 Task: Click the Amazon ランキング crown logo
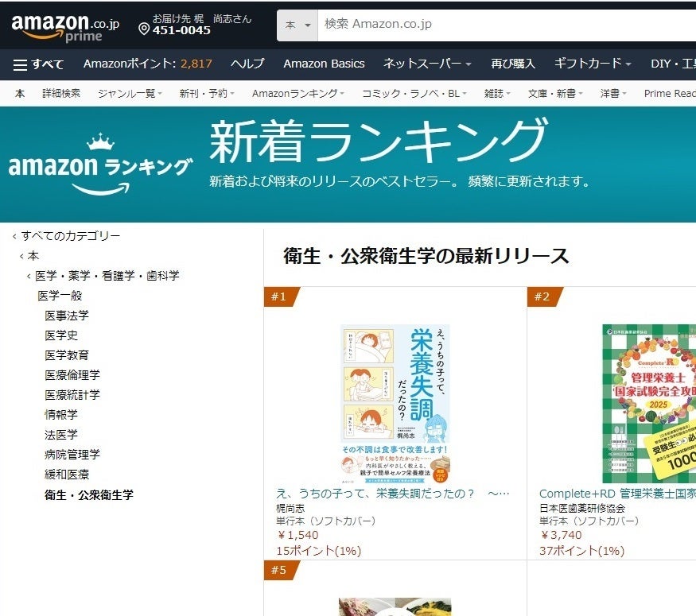[x=101, y=165]
